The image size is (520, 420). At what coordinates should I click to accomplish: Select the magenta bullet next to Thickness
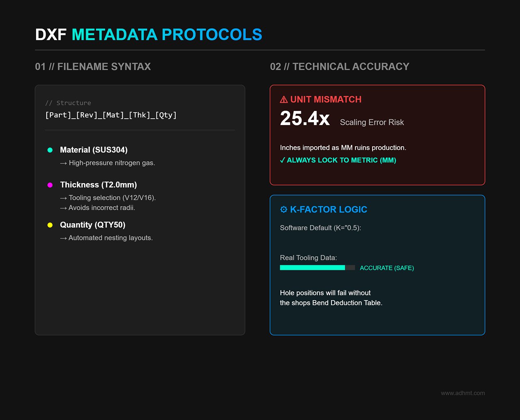[x=50, y=185]
